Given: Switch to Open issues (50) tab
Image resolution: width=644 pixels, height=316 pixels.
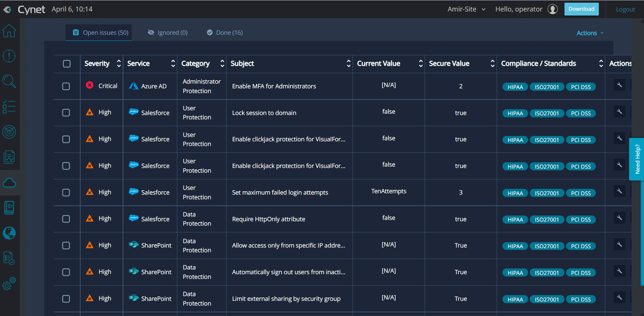Looking at the screenshot, I should (x=99, y=33).
